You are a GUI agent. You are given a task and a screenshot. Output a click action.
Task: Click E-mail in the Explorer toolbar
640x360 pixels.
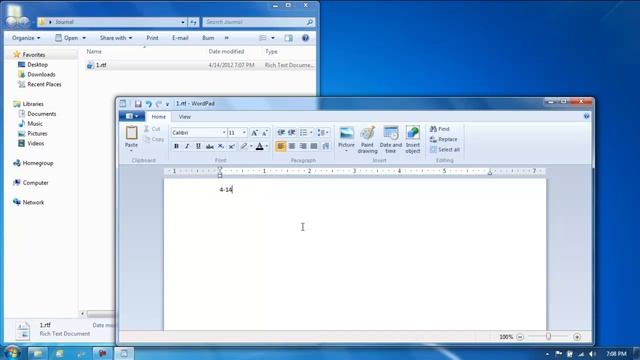pyautogui.click(x=180, y=38)
